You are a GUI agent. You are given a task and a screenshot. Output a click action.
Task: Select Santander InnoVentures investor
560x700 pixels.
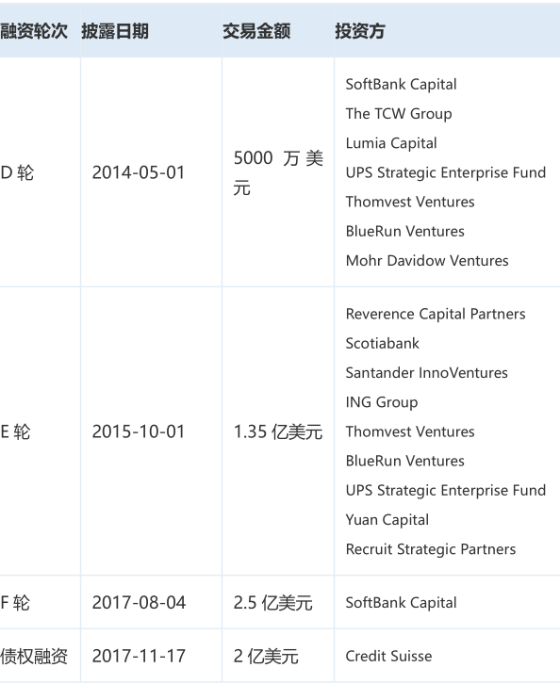[x=426, y=373]
